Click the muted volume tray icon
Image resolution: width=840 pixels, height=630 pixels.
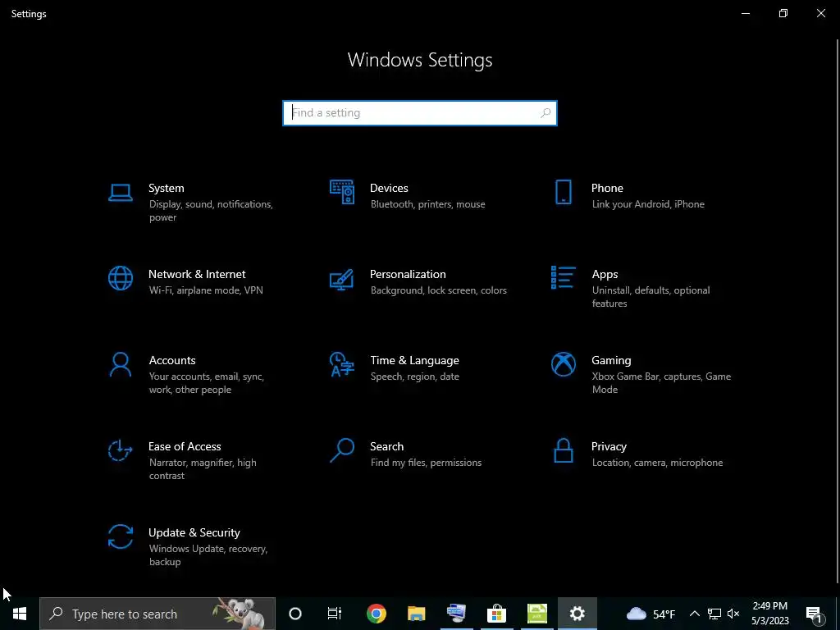733,614
